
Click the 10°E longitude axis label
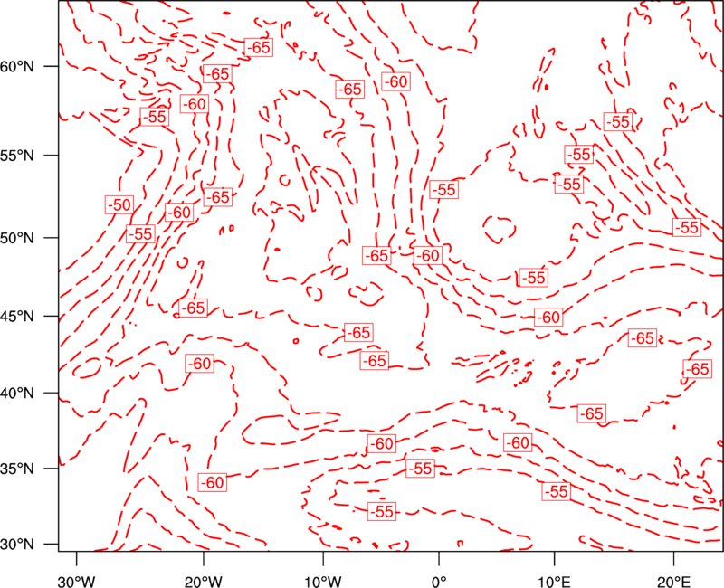[x=554, y=581]
